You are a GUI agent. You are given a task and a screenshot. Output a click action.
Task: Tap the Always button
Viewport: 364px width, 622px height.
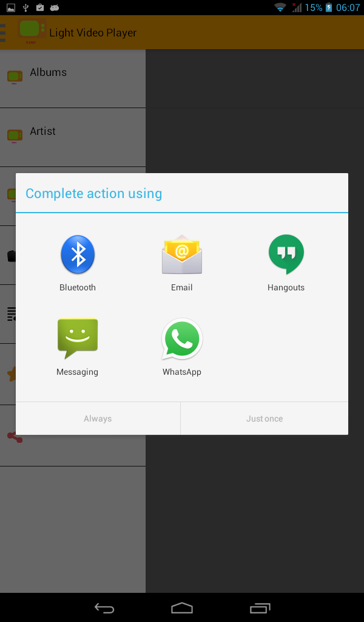98,419
